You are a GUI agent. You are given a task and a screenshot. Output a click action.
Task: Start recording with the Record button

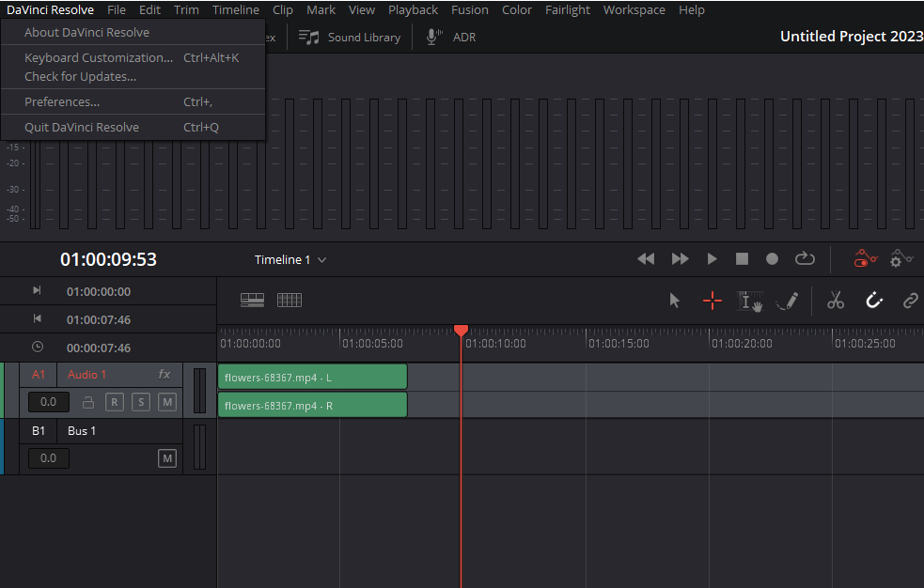point(772,259)
